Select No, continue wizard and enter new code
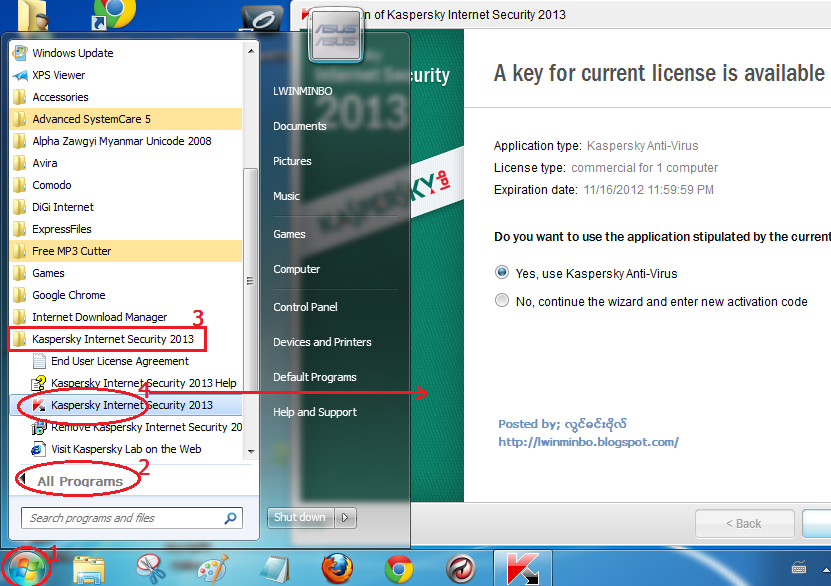 coord(501,301)
